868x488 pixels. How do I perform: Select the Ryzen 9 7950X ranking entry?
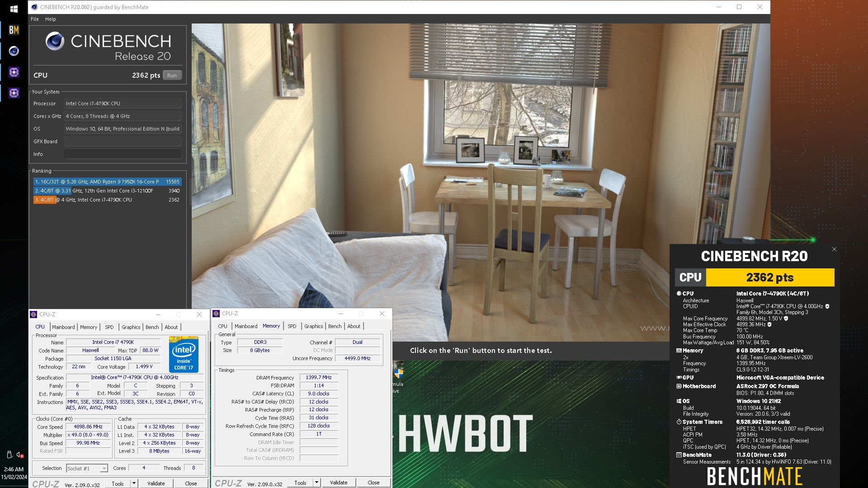[x=108, y=182]
